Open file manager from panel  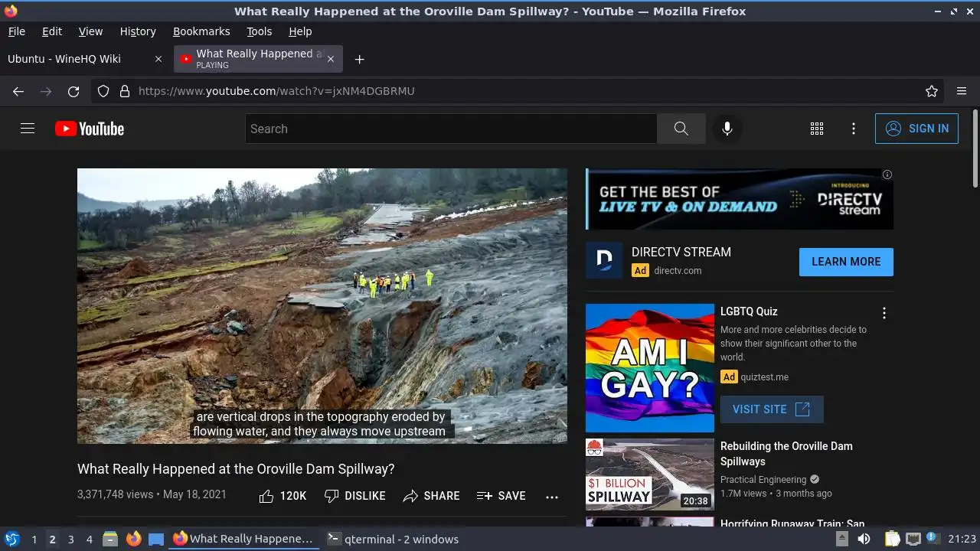coord(110,539)
